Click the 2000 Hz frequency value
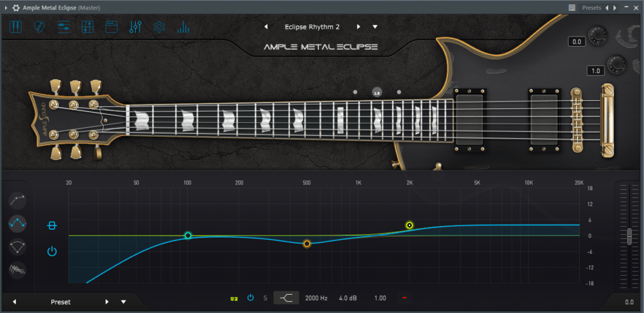This screenshot has width=644, height=313. pyautogui.click(x=316, y=298)
